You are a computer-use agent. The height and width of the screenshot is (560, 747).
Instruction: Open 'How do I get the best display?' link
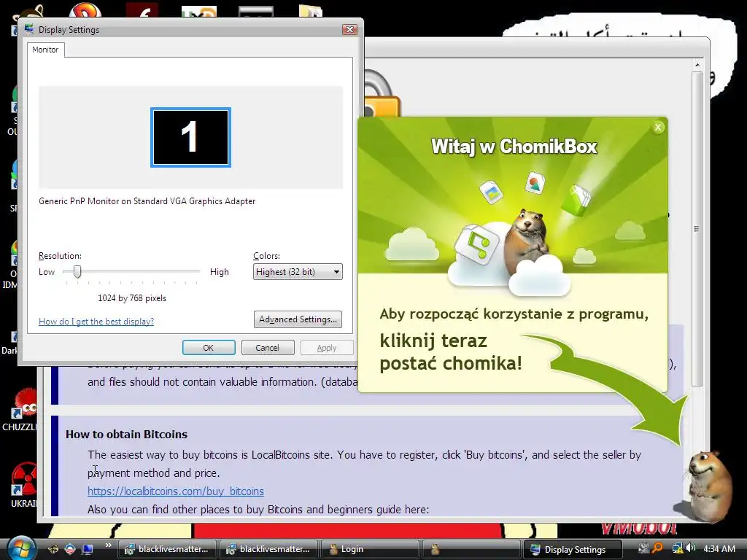click(96, 322)
